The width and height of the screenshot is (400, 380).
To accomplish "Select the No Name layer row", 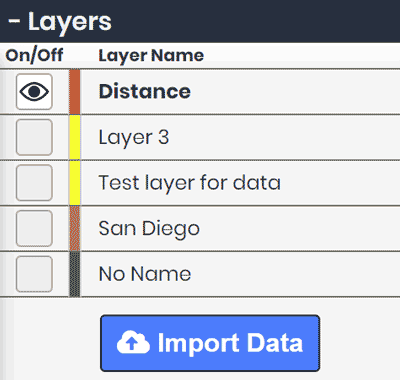I will point(200,274).
